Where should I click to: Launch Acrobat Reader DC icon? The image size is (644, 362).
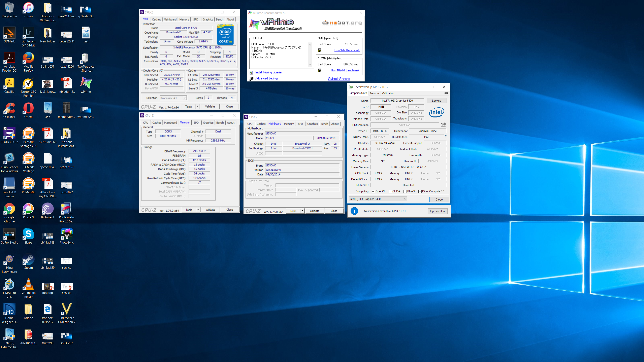pyautogui.click(x=9, y=62)
